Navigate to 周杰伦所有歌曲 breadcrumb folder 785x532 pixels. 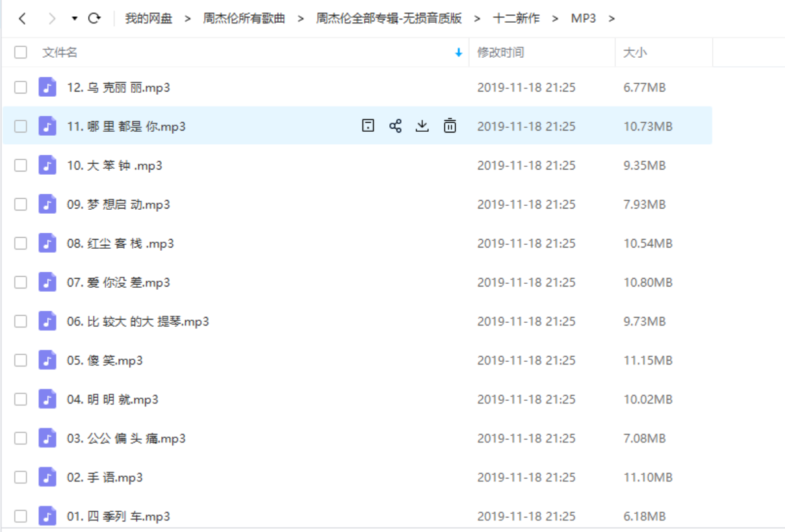244,18
